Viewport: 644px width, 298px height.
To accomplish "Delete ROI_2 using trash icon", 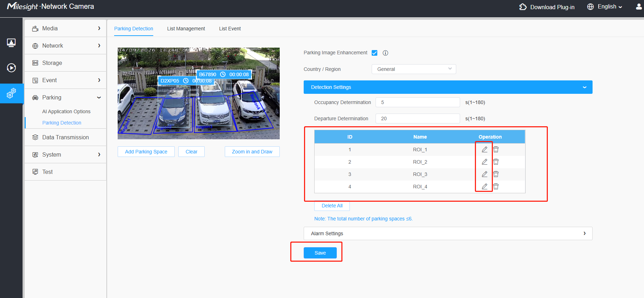I will pos(496,162).
